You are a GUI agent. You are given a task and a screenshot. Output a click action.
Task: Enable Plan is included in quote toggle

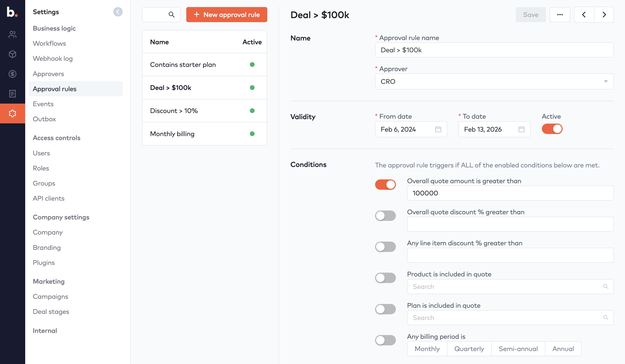tap(385, 309)
